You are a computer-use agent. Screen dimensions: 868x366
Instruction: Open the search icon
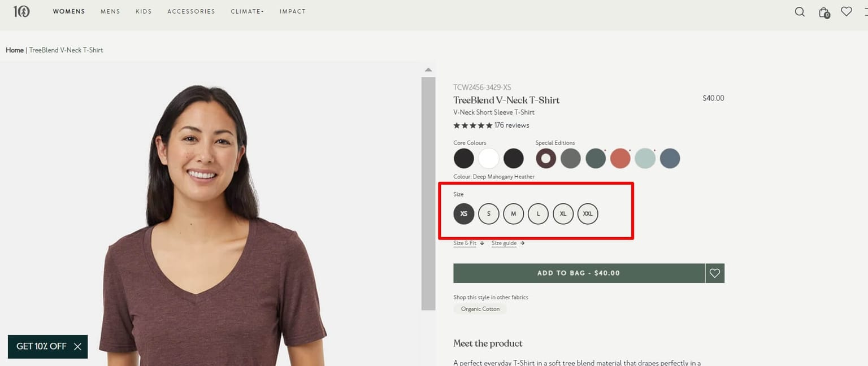coord(800,11)
